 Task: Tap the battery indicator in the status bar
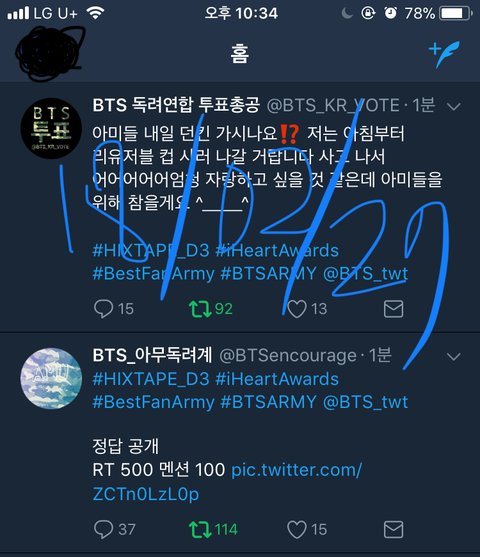[x=456, y=13]
